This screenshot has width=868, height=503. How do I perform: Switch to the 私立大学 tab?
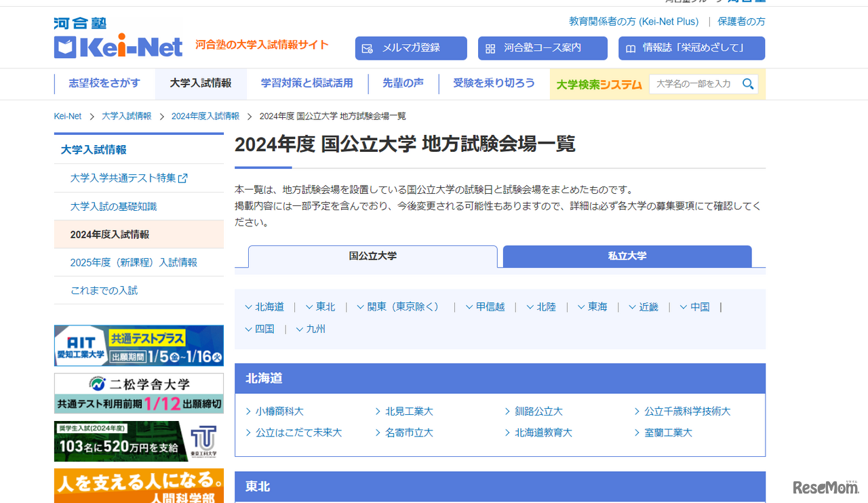627,256
